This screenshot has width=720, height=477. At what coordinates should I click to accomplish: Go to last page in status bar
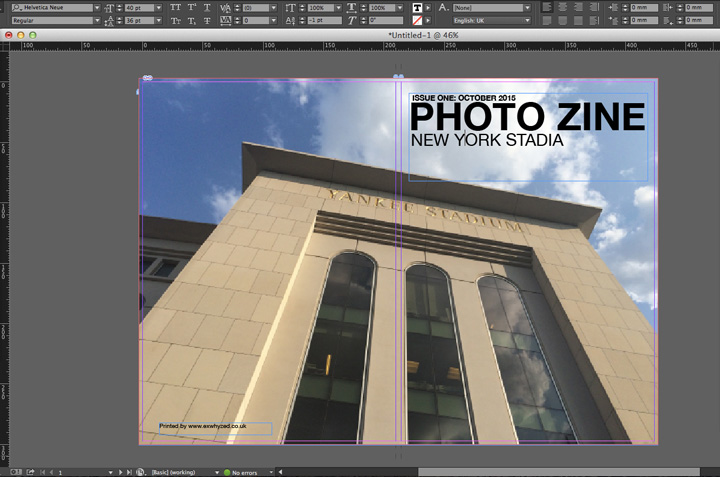[x=129, y=472]
